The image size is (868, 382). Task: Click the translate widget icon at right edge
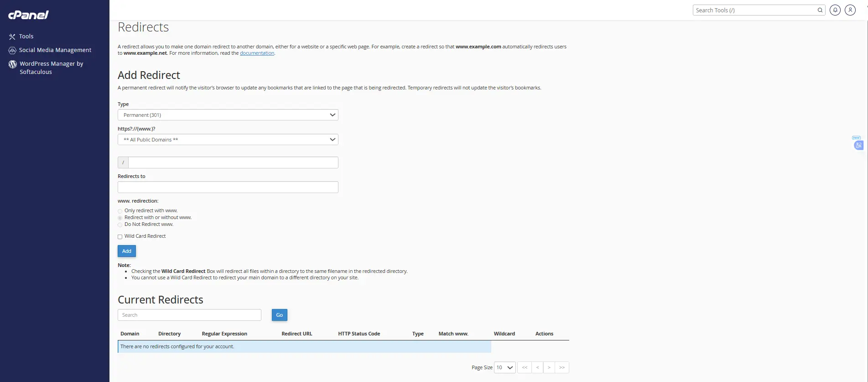tap(858, 145)
